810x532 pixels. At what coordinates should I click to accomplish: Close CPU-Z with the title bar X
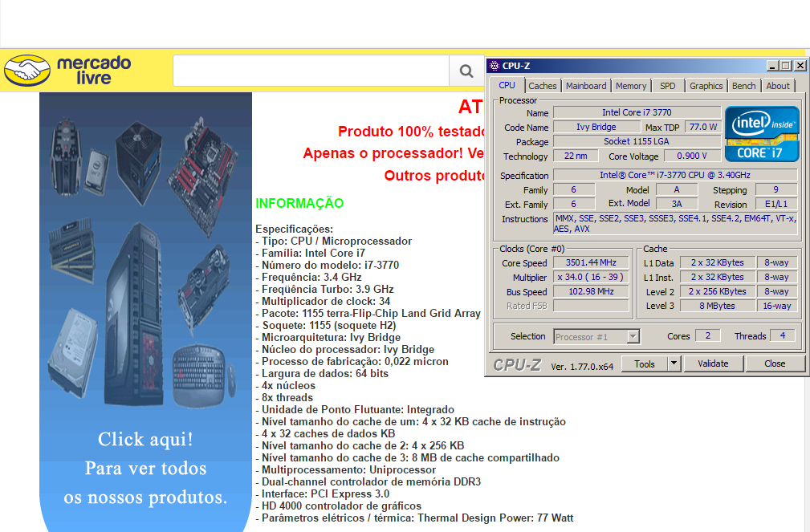800,66
